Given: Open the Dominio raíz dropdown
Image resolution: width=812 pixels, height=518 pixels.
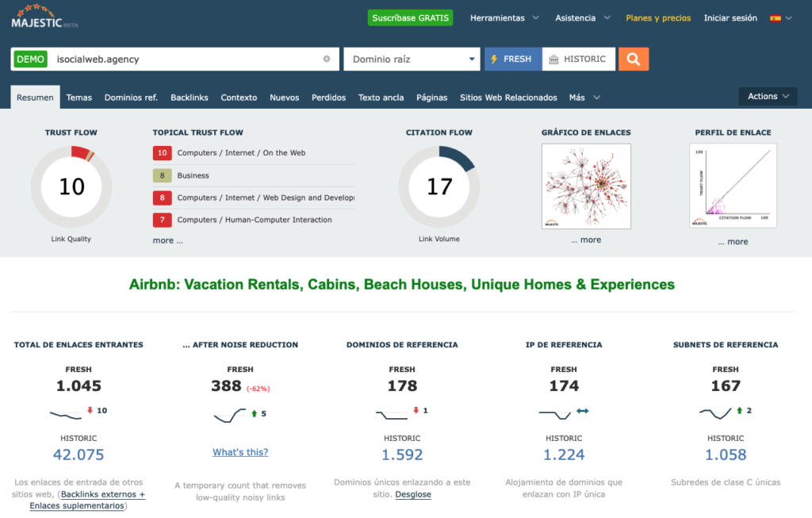Looking at the screenshot, I should 412,59.
